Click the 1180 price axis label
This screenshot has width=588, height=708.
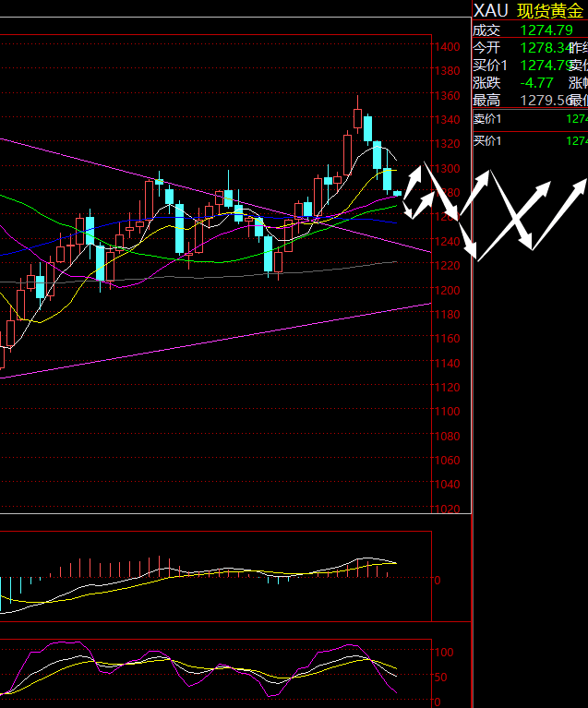pyautogui.click(x=447, y=314)
